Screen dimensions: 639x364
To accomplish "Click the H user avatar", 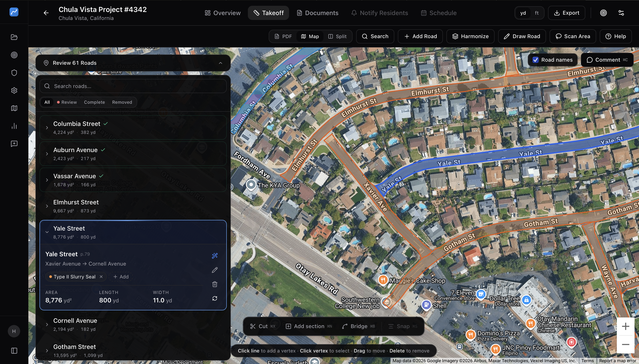I will pyautogui.click(x=14, y=331).
